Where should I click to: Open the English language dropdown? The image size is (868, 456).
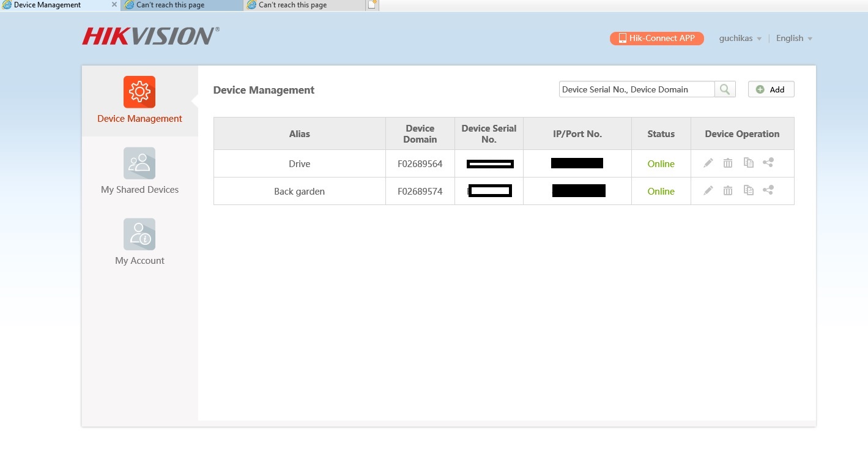click(794, 38)
